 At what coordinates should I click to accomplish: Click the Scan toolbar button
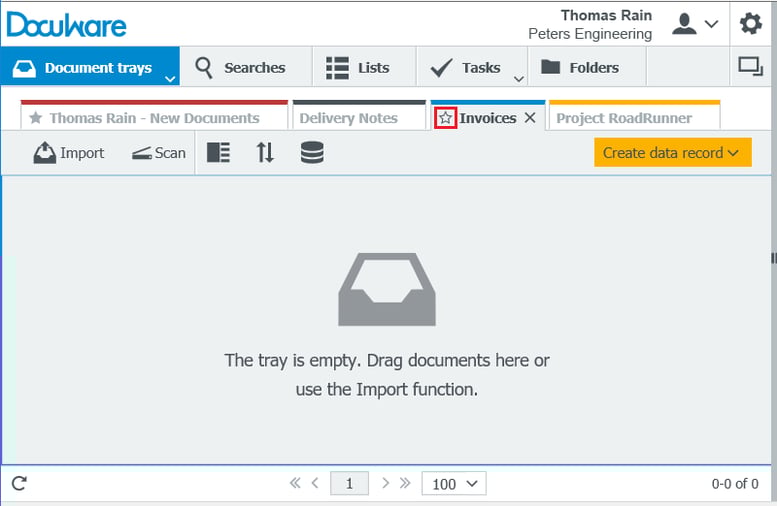point(158,153)
